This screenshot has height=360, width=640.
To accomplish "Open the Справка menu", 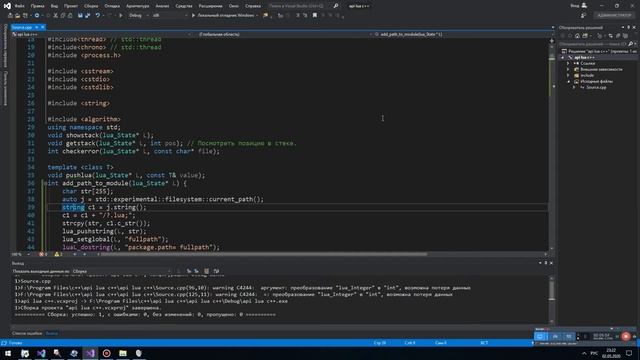I will click(253, 6).
